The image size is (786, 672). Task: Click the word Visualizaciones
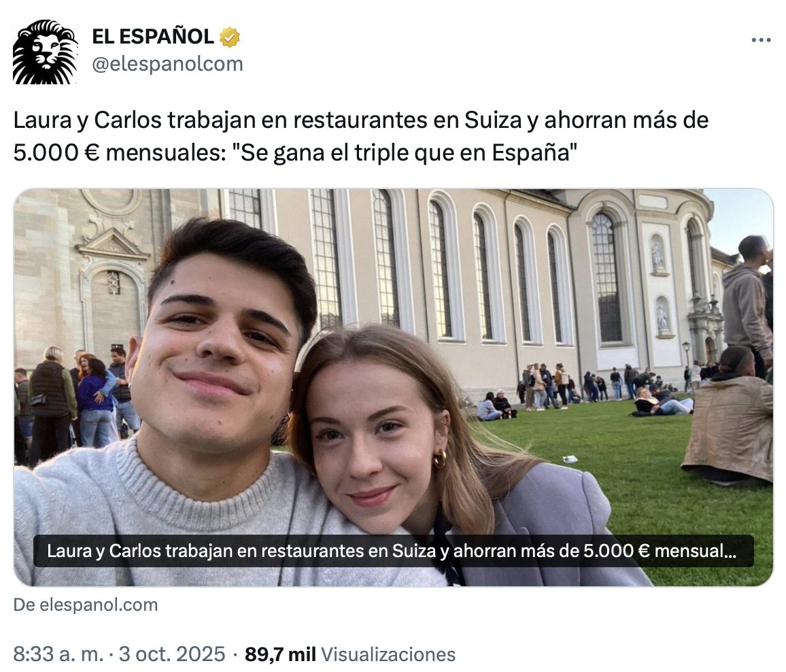pyautogui.click(x=388, y=654)
